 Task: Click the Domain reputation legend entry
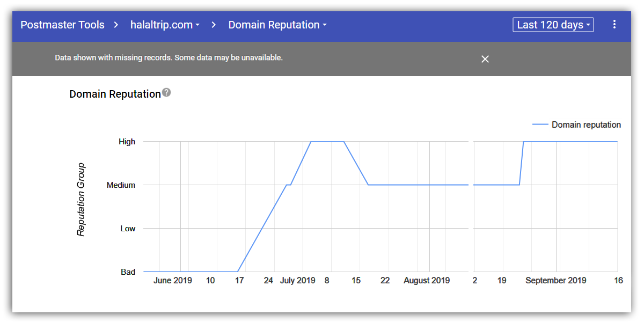(x=576, y=125)
